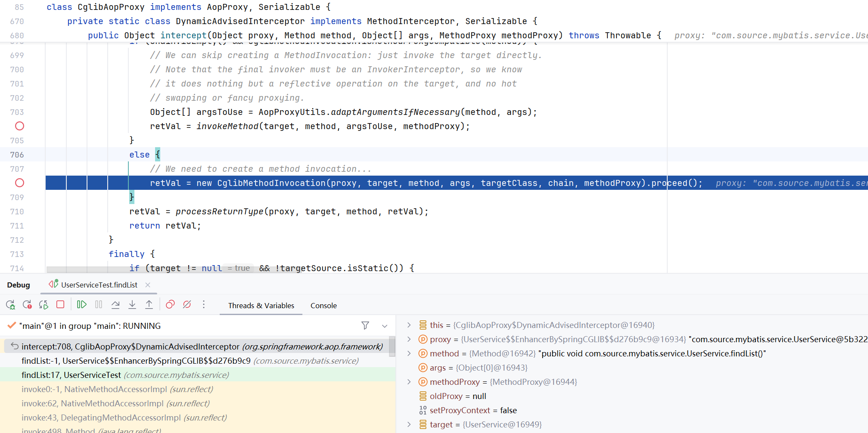Step over the current line
This screenshot has height=433, width=868.
click(x=115, y=305)
